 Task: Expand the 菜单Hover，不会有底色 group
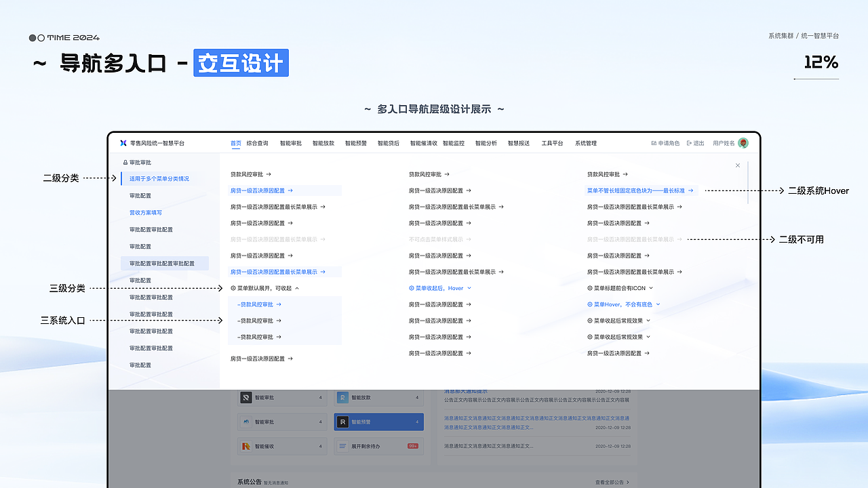coord(624,304)
